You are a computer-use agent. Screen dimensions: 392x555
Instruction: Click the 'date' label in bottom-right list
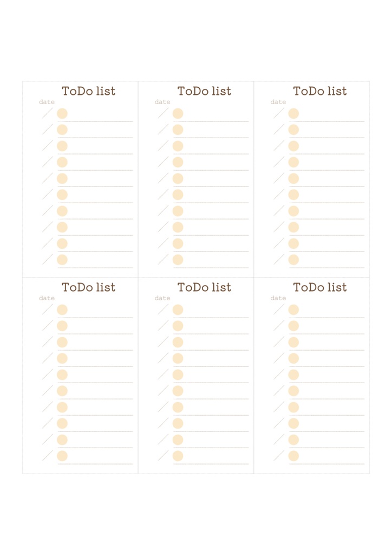click(x=278, y=298)
